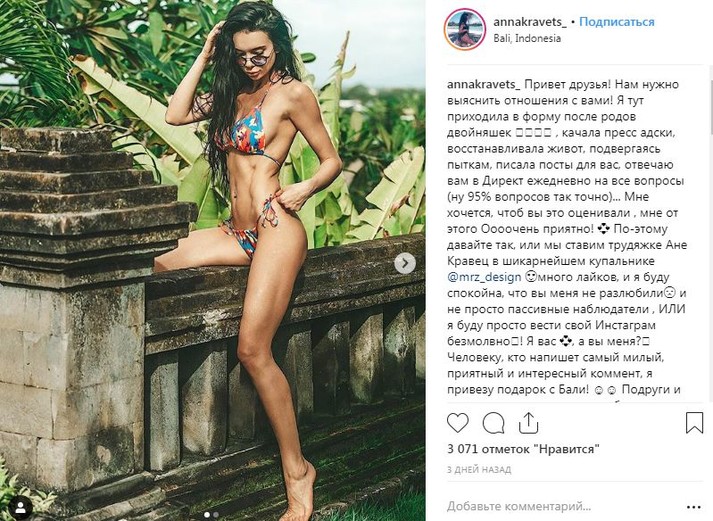713x521 pixels.
Task: Open annakravets_ profile avatar
Action: tap(465, 29)
